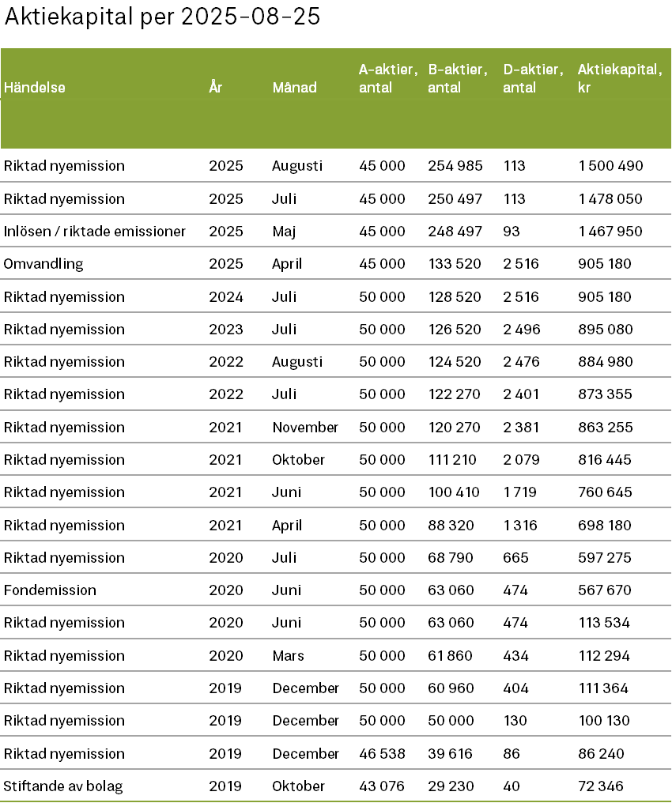This screenshot has height=803, width=672.
Task: Select the 2023 year cell
Action: (x=226, y=330)
